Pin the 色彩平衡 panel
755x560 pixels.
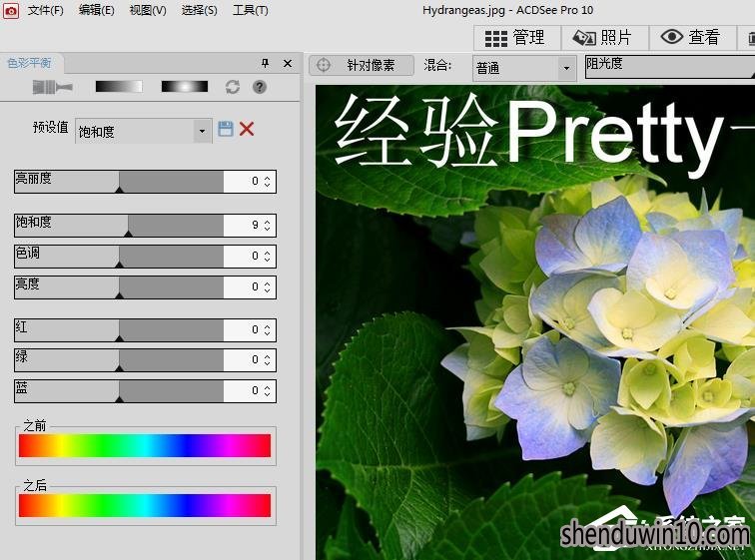[x=265, y=63]
